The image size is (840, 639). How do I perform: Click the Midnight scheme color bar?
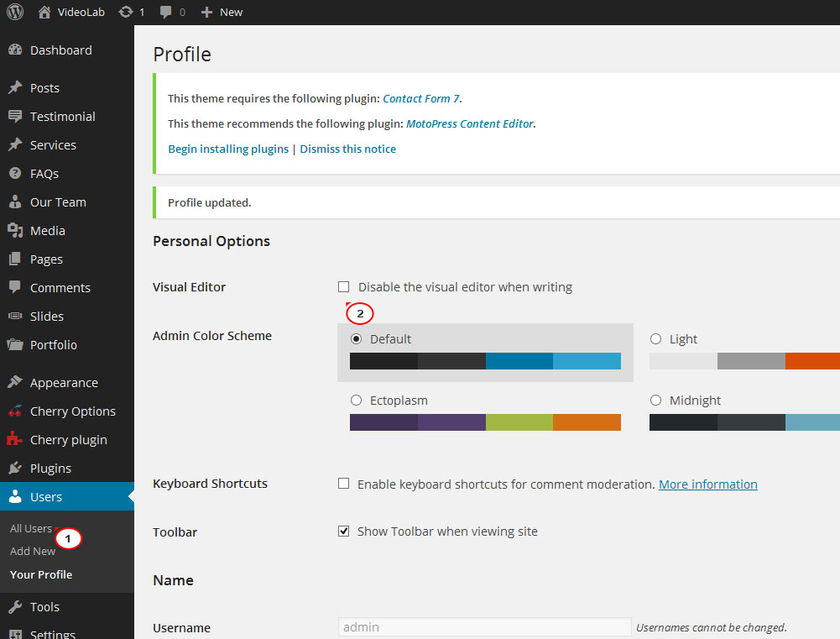pyautogui.click(x=744, y=422)
